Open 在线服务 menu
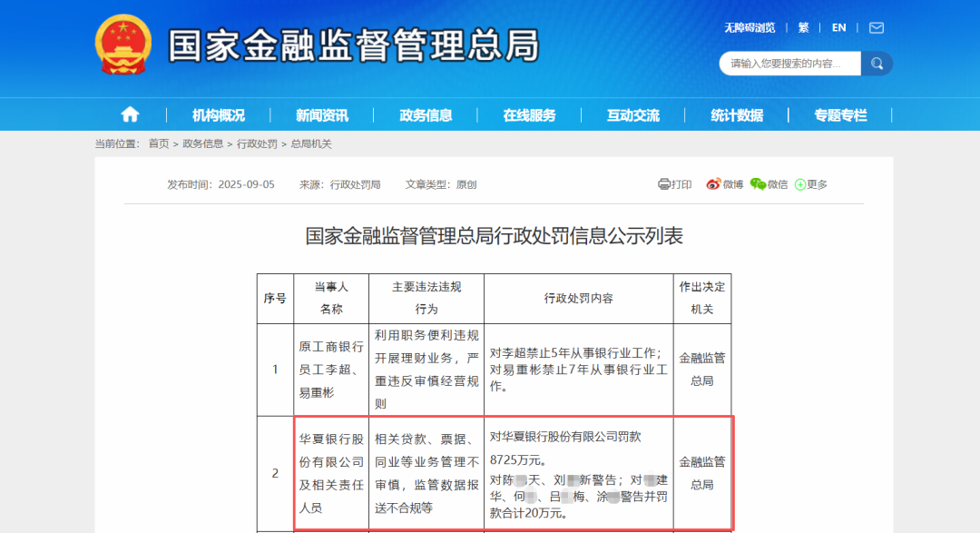The image size is (980, 533). (x=529, y=115)
